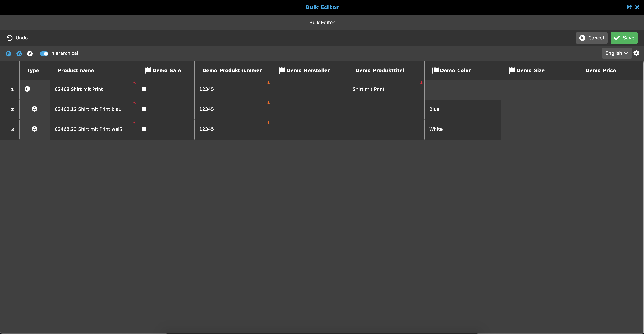The height and width of the screenshot is (334, 644).
Task: Toggle the blue A article filter icon
Action: pos(19,53)
